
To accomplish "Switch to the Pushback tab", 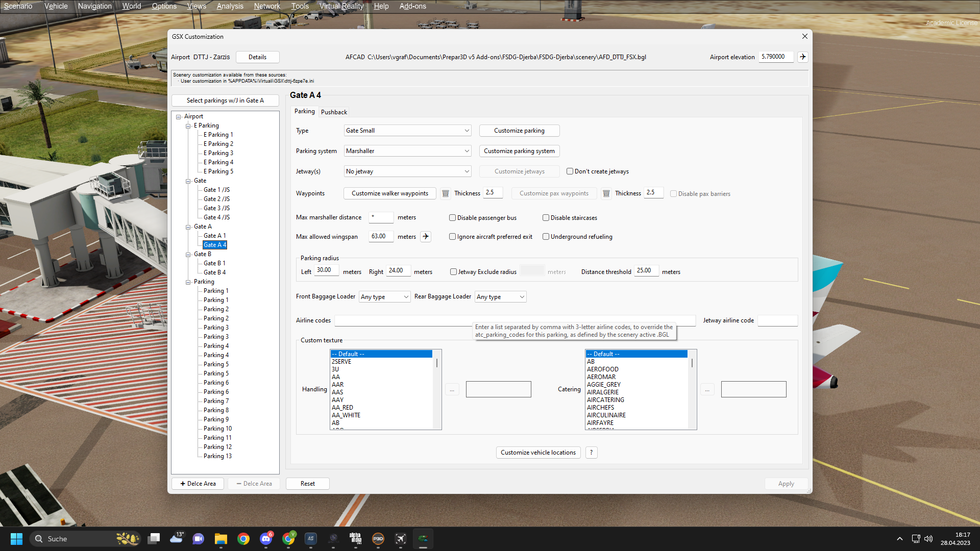I will 334,112.
